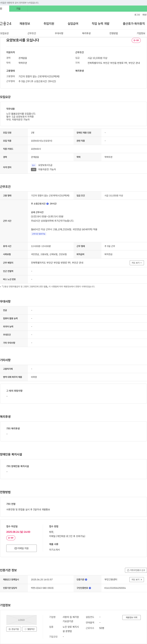Viewport: 147px width, 644px height.
Task: Click the 기타 tag before 자동차운전 가능자
Action: point(34,170)
